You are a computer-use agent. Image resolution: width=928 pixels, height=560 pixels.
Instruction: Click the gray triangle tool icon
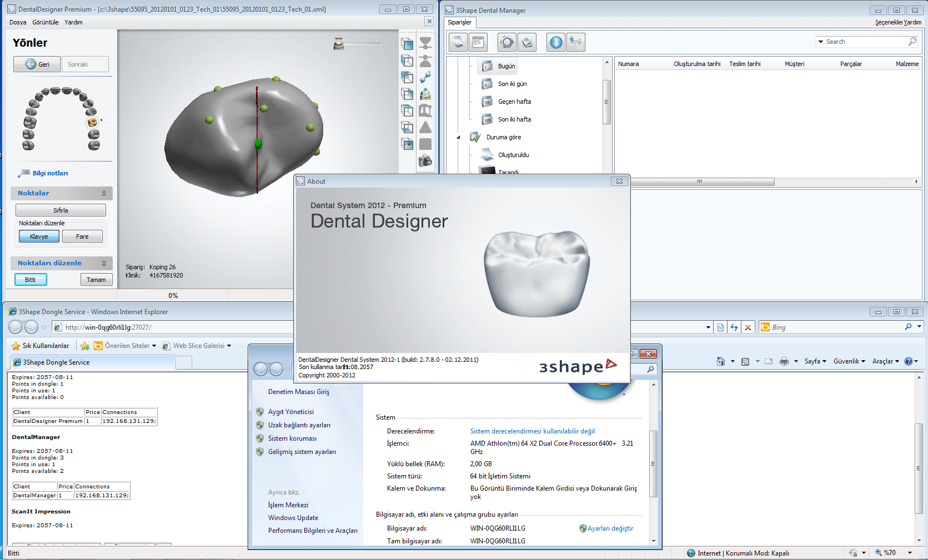pyautogui.click(x=425, y=127)
